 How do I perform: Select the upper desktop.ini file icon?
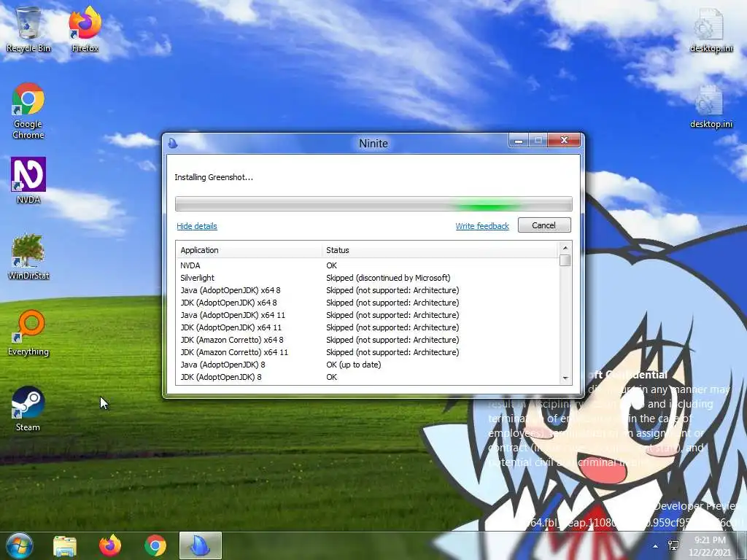tap(711, 29)
